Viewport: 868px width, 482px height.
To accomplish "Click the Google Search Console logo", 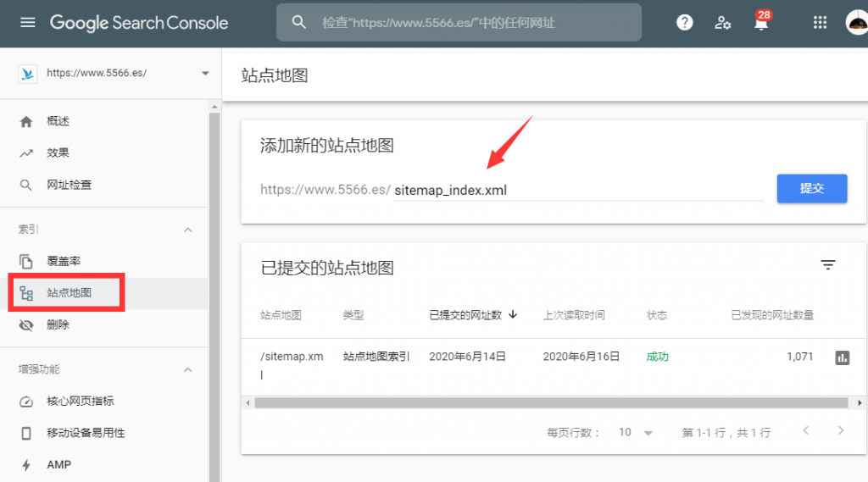I will pyautogui.click(x=139, y=23).
